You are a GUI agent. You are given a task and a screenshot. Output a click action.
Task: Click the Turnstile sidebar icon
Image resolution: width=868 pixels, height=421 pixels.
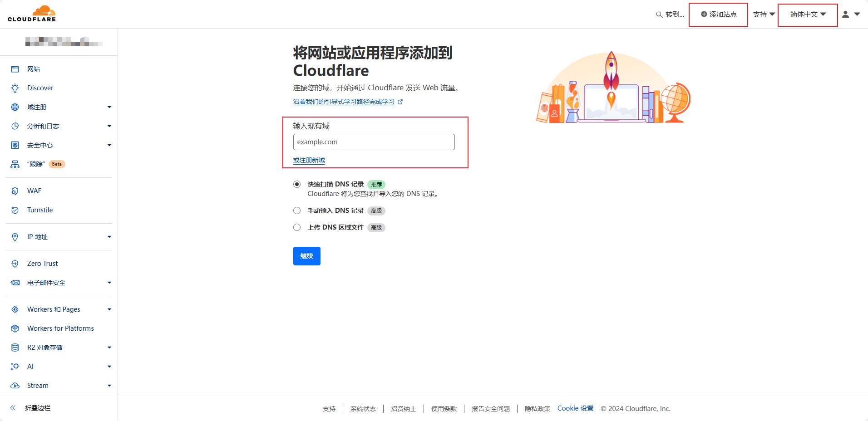[15, 210]
